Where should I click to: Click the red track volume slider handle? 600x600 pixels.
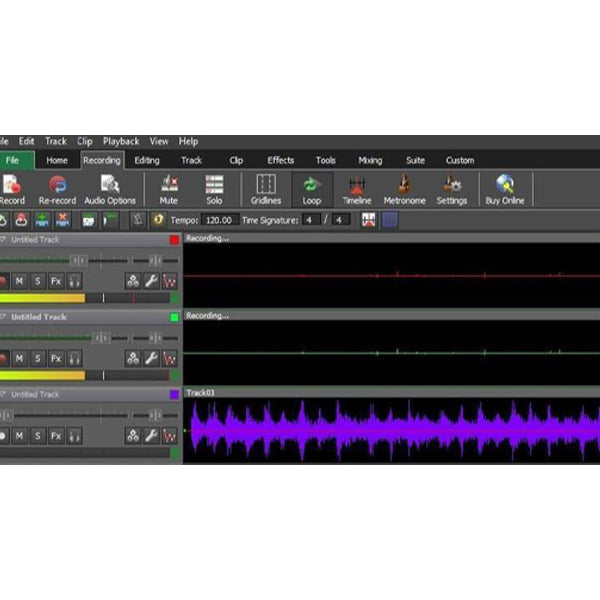point(79,261)
